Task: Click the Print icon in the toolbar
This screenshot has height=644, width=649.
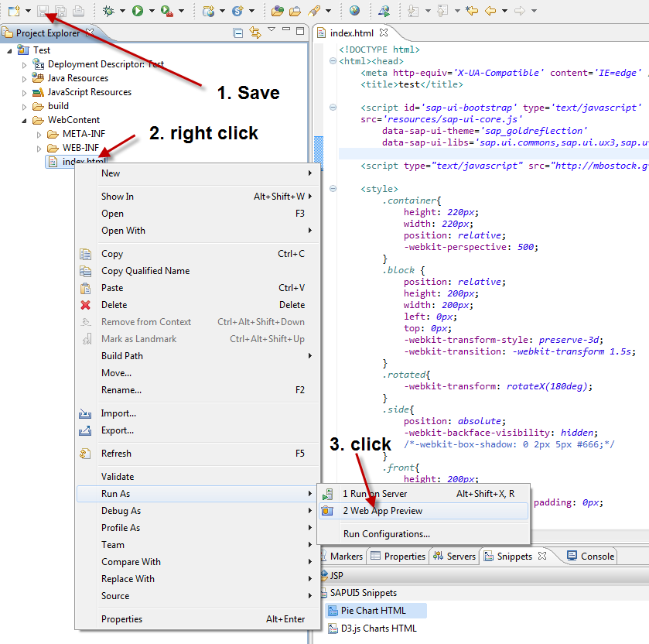Action: point(78,11)
